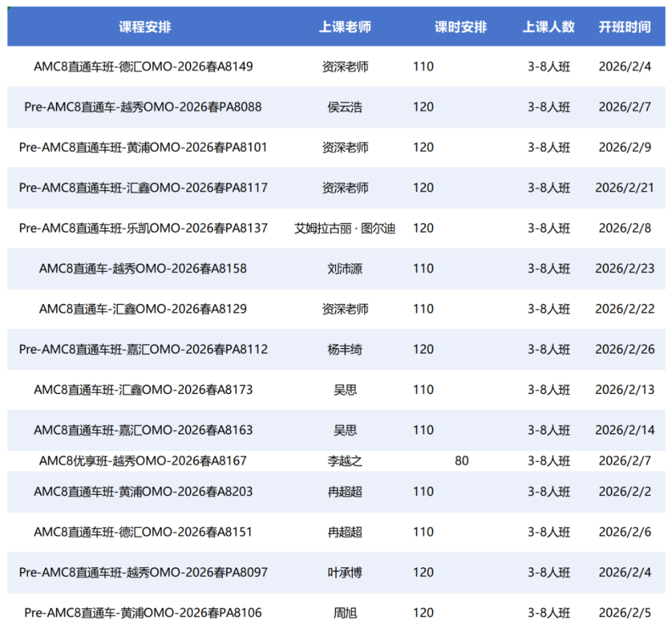Select course AMC8优享班-越秀OMO-2026春A8167

point(144,461)
